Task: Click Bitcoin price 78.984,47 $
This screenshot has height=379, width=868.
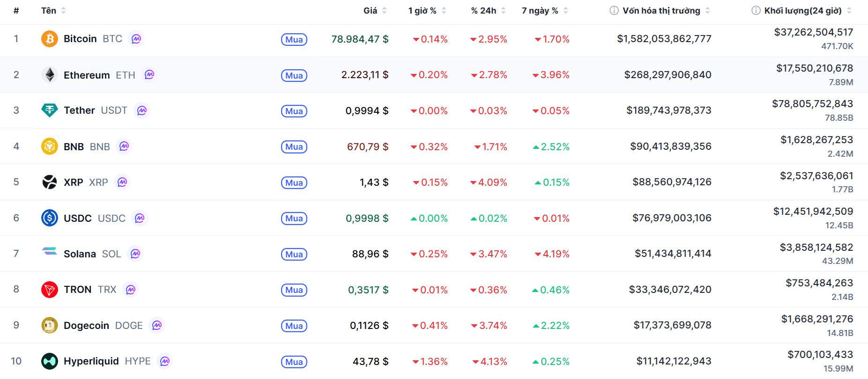Action: coord(360,39)
